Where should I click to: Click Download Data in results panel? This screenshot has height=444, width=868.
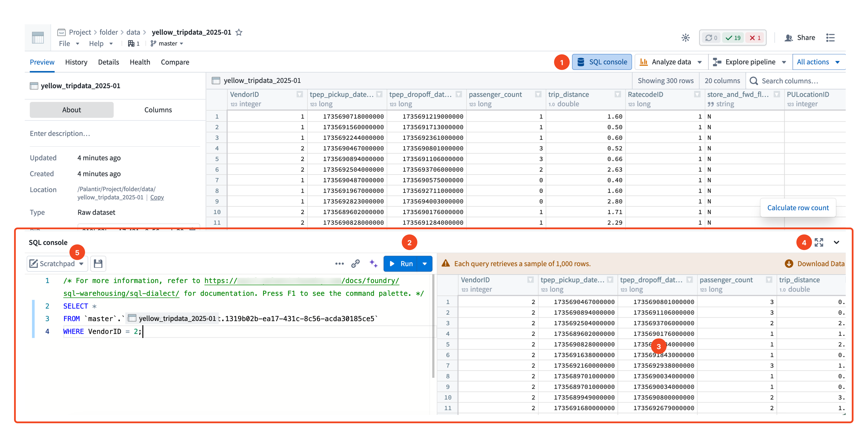(x=819, y=264)
